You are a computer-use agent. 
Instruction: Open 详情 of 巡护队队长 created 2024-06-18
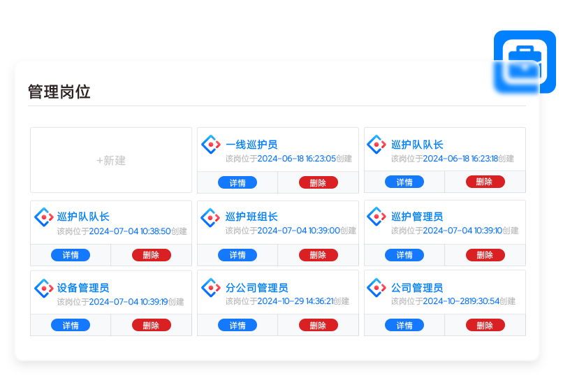(404, 182)
